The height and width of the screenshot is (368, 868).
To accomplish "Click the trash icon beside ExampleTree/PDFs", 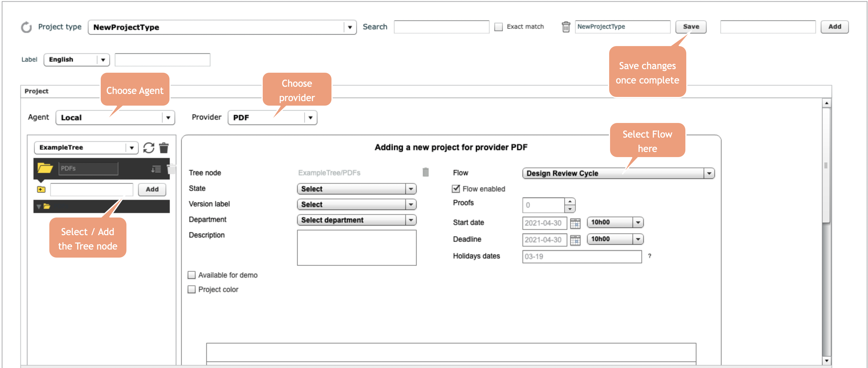I will [x=426, y=172].
